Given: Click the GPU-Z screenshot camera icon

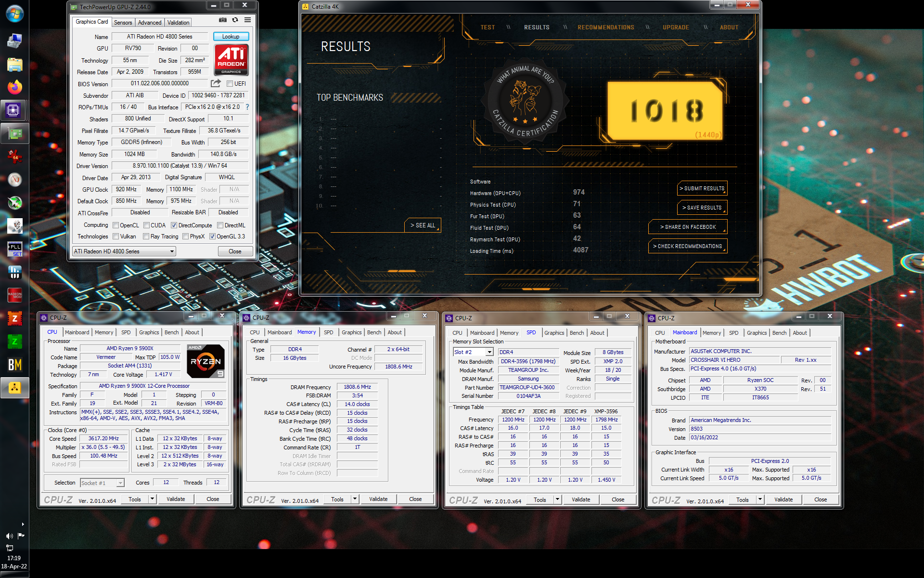Looking at the screenshot, I should 222,20.
